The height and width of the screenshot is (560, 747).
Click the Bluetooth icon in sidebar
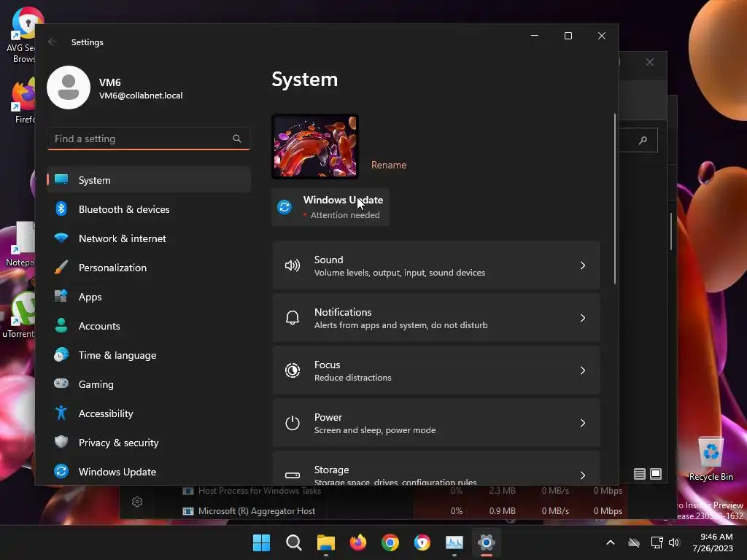click(x=61, y=209)
